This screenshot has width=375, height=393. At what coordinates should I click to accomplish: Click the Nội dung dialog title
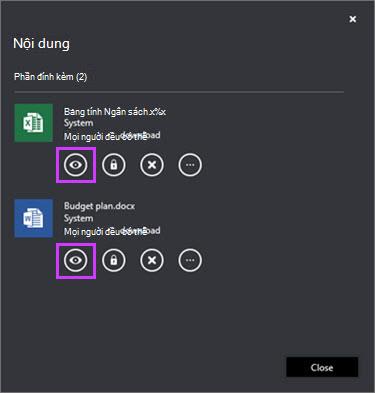(41, 44)
